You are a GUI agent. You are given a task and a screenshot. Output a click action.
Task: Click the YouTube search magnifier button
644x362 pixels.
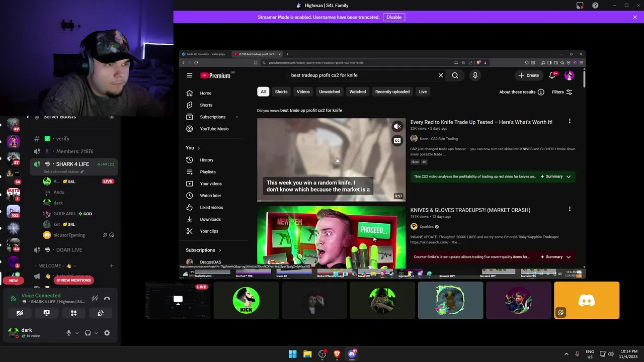pos(455,75)
